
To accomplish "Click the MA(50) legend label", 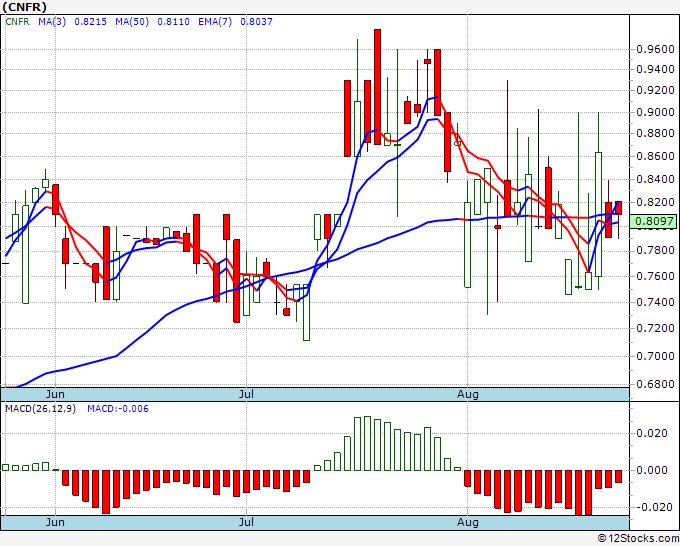I will (132, 21).
